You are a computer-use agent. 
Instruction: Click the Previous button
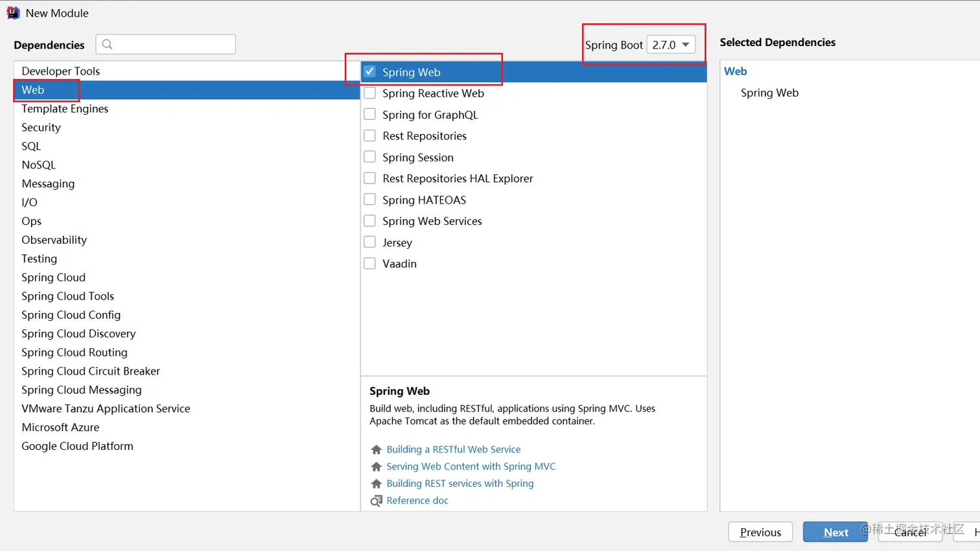tap(760, 532)
